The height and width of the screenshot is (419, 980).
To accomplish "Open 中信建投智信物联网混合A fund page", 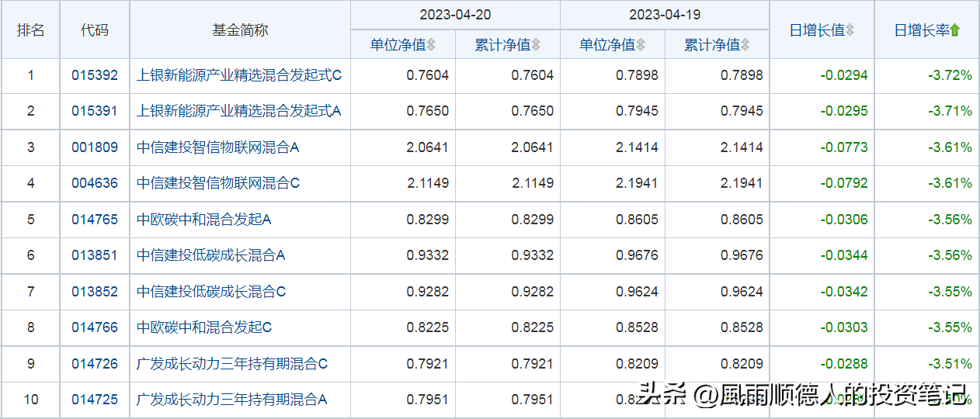I will click(218, 147).
